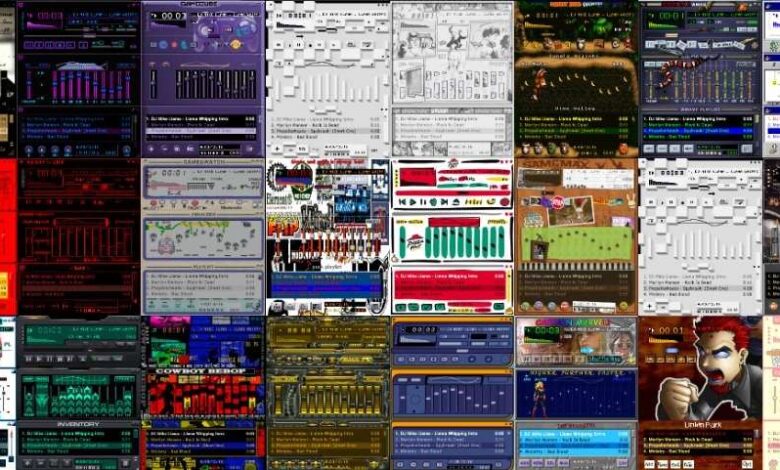Viewport: 780px width, 470px height.
Task: Select DJ Mike Llama track in Donkey Kong playlist
Action: pos(575,119)
